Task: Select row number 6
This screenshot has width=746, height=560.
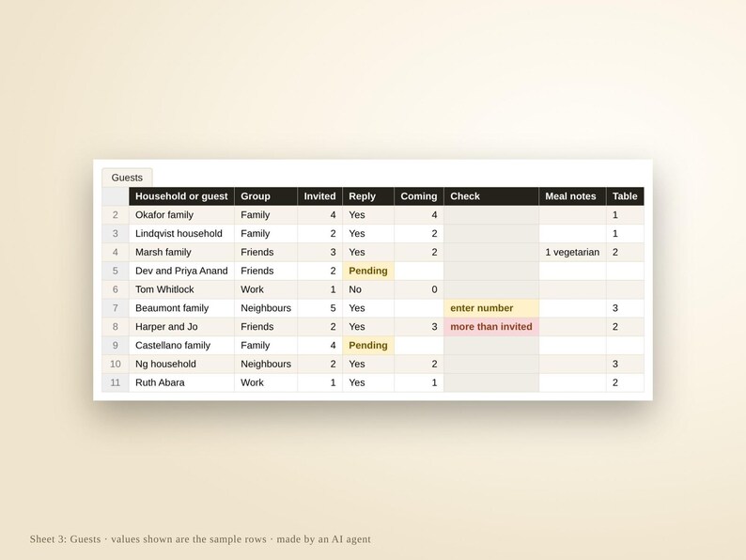Action: point(116,289)
